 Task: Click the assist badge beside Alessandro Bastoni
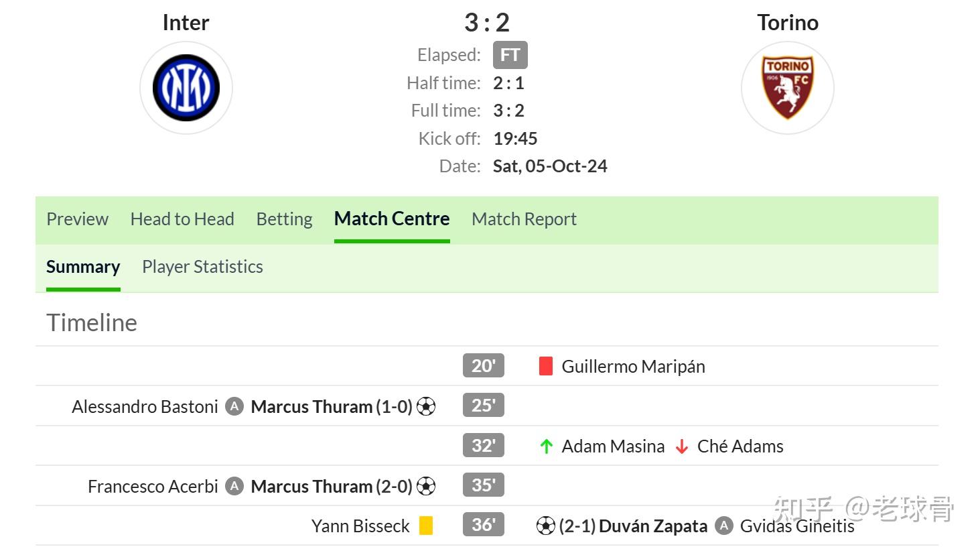click(x=234, y=406)
